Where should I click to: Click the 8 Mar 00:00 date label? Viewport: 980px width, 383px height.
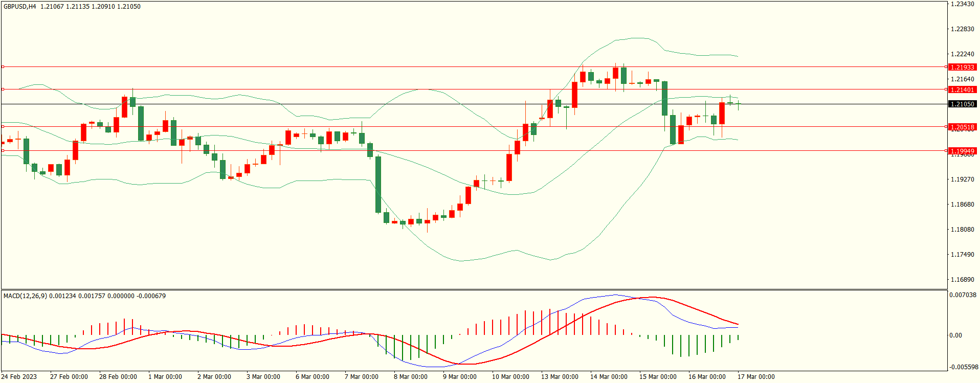click(x=411, y=377)
